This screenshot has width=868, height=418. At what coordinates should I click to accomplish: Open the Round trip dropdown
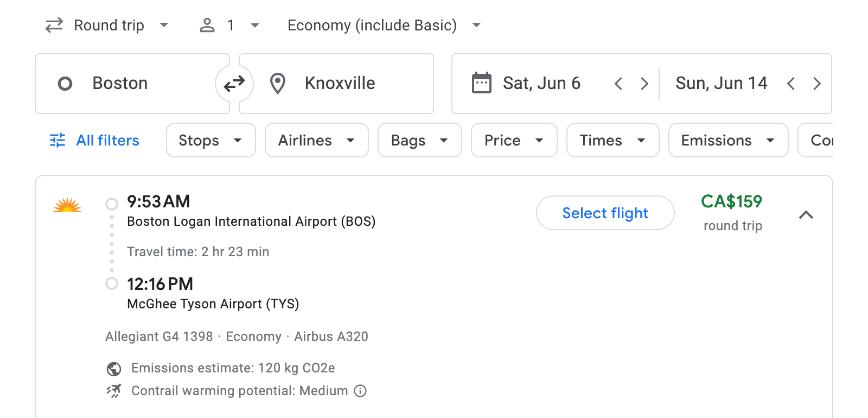[108, 25]
